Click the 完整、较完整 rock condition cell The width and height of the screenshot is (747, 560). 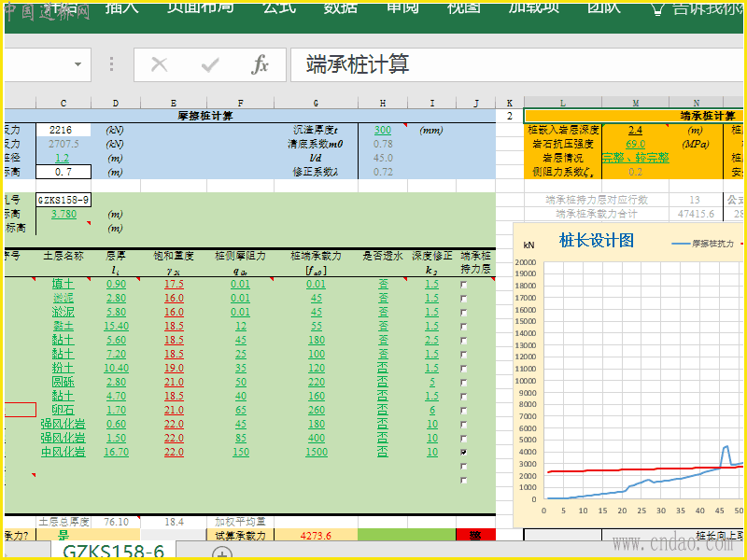(635, 158)
